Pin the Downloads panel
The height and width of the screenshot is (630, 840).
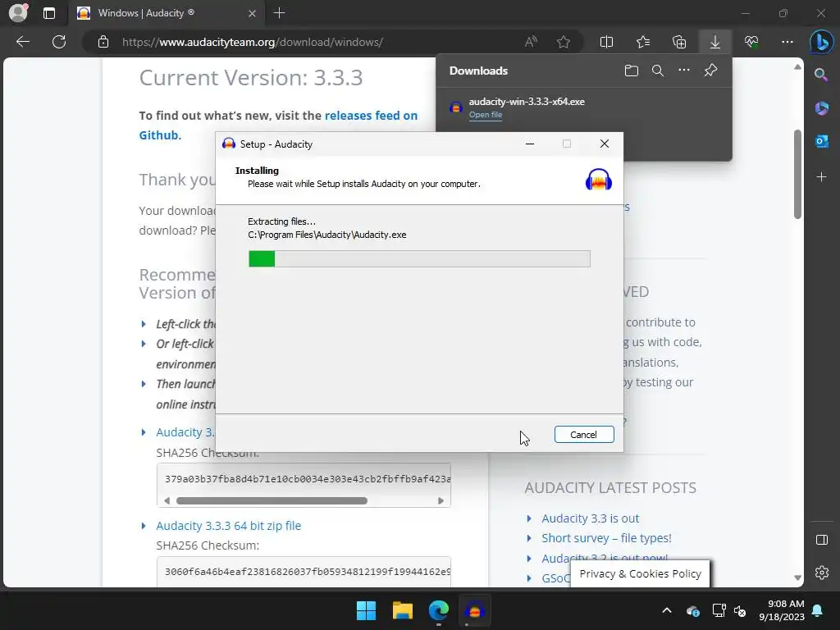tap(711, 71)
